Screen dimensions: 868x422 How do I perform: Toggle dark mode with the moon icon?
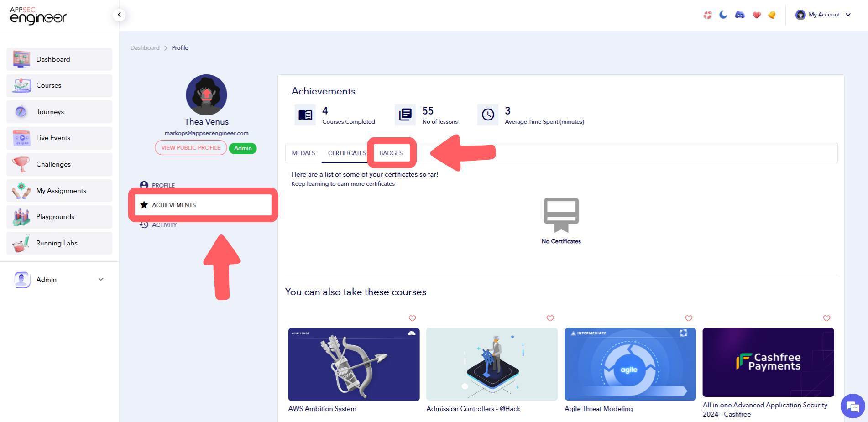pyautogui.click(x=723, y=15)
